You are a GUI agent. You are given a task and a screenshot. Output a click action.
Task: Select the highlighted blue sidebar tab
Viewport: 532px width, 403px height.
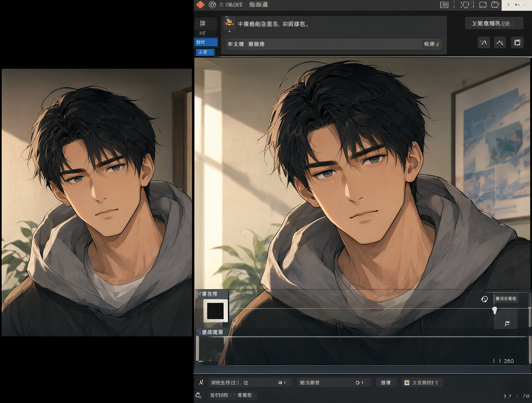pyautogui.click(x=206, y=42)
